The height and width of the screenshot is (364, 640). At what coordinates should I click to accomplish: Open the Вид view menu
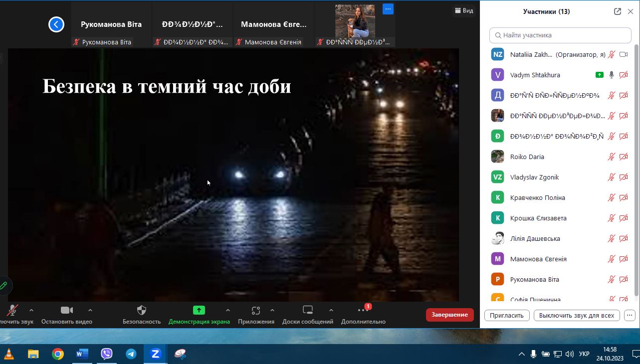(x=463, y=10)
